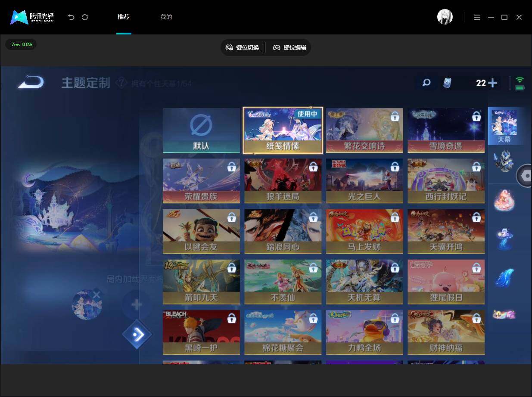532x397 pixels.
Task: Select the 天机无算 theme card
Action: pos(364,282)
